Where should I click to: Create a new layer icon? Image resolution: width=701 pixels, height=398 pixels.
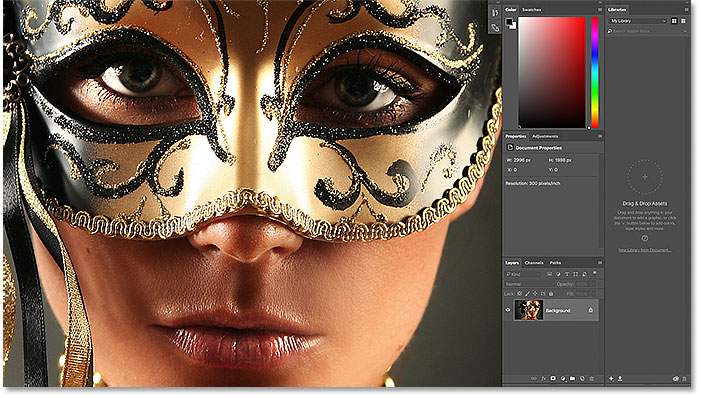(x=582, y=378)
